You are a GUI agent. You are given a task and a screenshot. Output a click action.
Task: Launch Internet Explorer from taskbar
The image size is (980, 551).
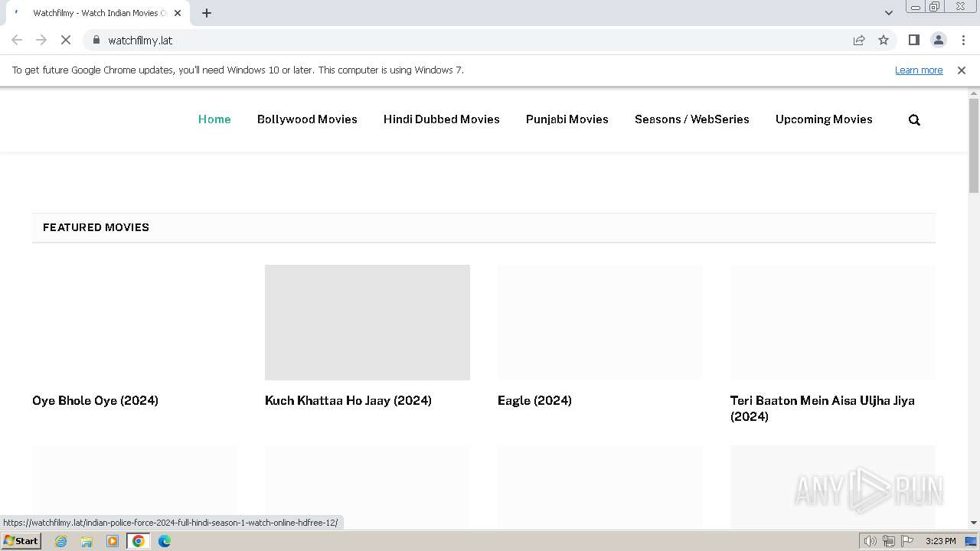[x=61, y=541]
